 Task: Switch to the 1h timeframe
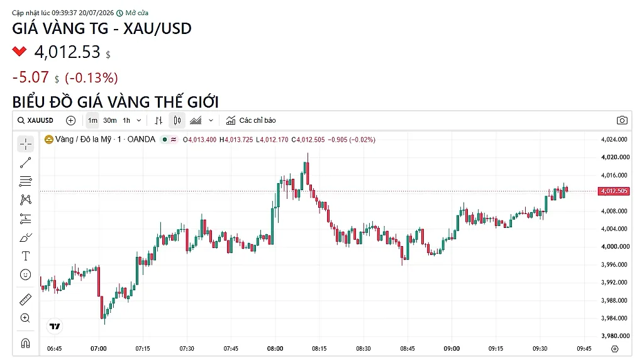coord(126,120)
